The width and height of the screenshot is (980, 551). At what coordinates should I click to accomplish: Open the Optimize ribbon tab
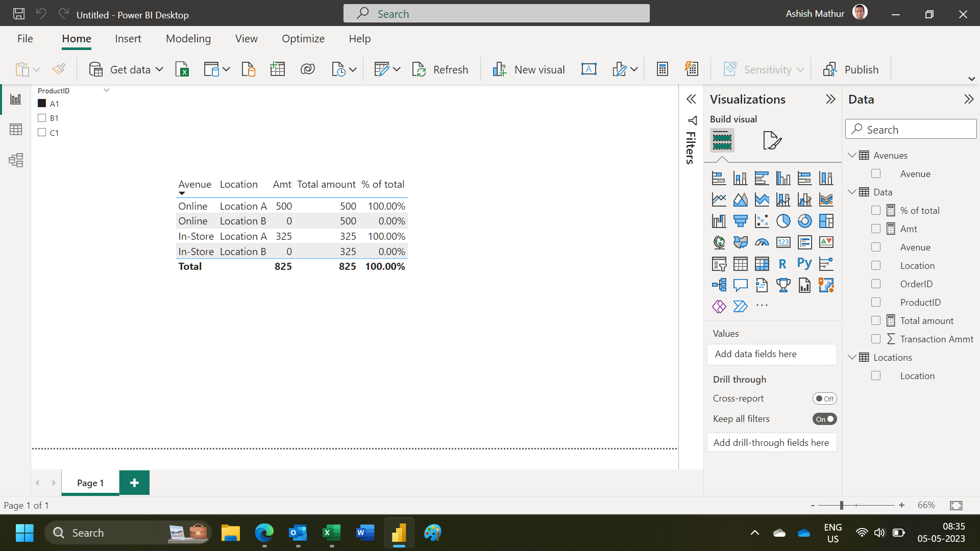[x=303, y=39]
